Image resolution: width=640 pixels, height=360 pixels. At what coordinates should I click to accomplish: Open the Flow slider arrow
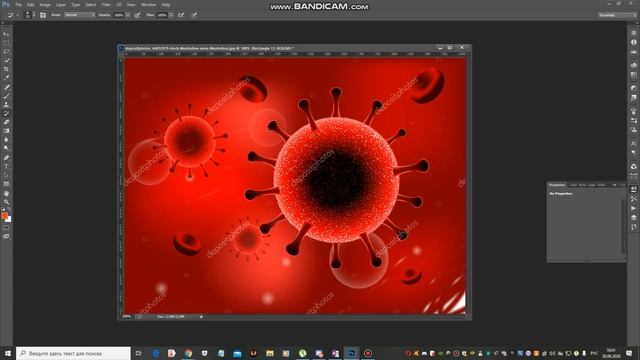point(171,15)
